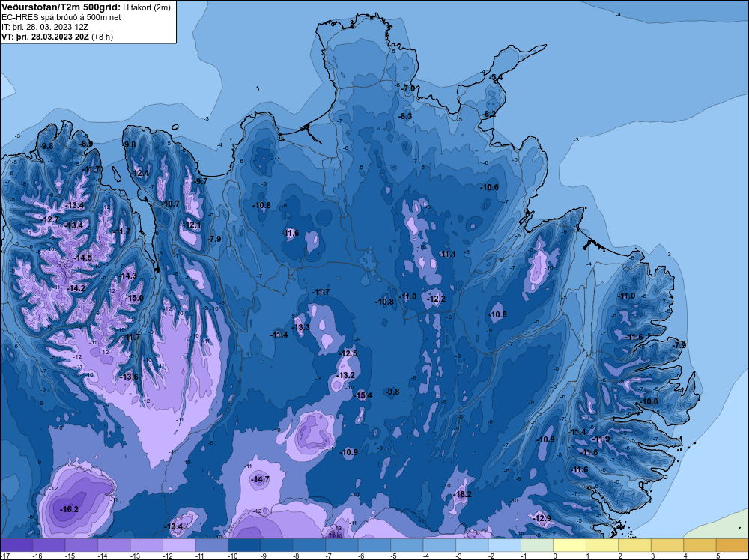Click the pale green swatch between -1 and 0

tap(537, 545)
